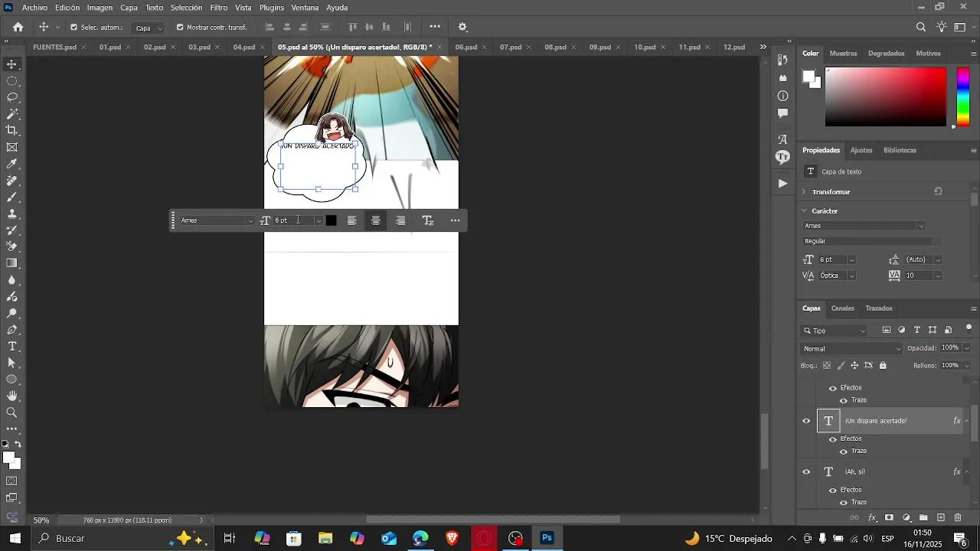Viewport: 980px width, 551px height.
Task: Open layer filter Tipo dropdown
Action: click(x=834, y=331)
